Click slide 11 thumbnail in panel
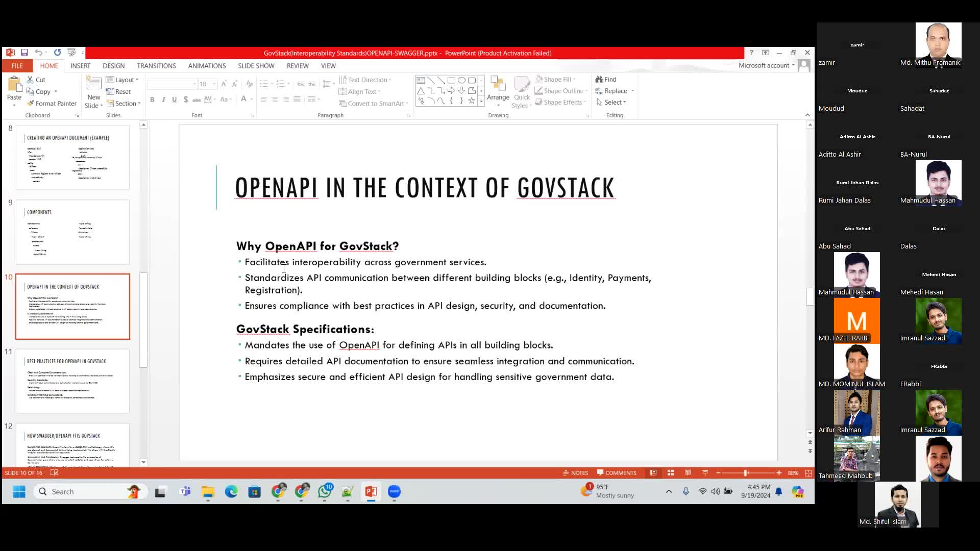This screenshot has height=551, width=980. coord(72,380)
